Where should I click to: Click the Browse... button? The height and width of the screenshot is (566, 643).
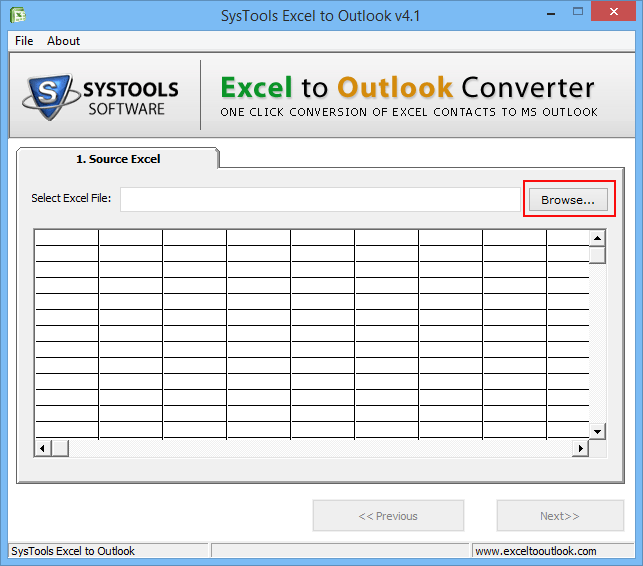568,200
